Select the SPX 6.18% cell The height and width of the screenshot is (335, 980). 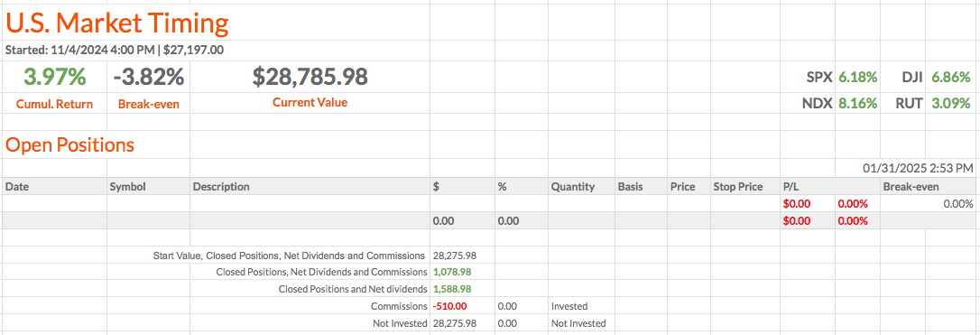(842, 78)
